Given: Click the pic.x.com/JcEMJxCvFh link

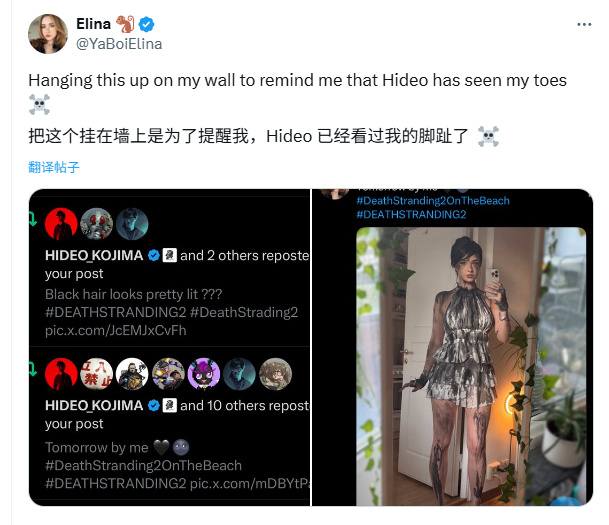Looking at the screenshot, I should point(116,330).
